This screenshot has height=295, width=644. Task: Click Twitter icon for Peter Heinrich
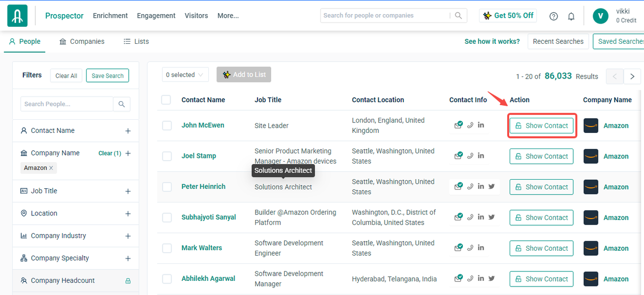492,186
